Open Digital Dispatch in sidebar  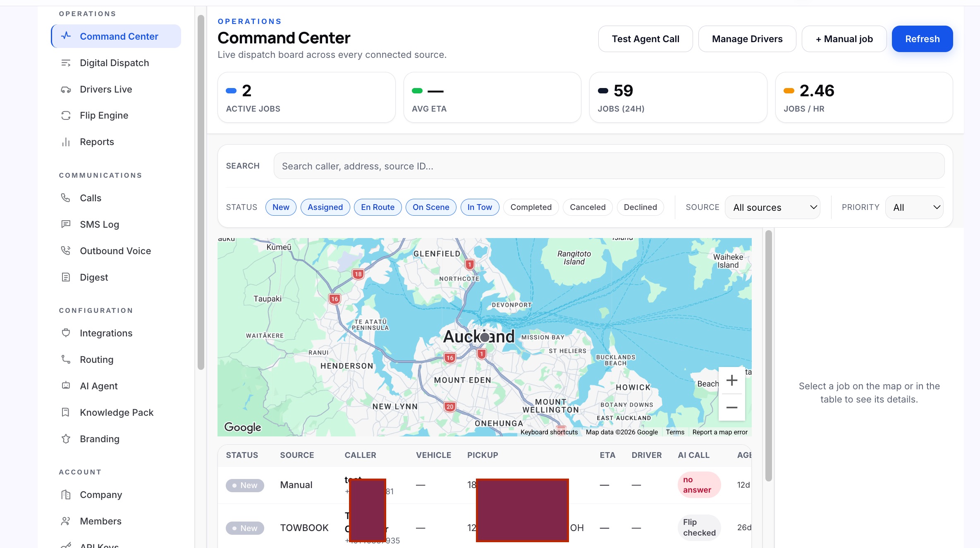(x=116, y=63)
